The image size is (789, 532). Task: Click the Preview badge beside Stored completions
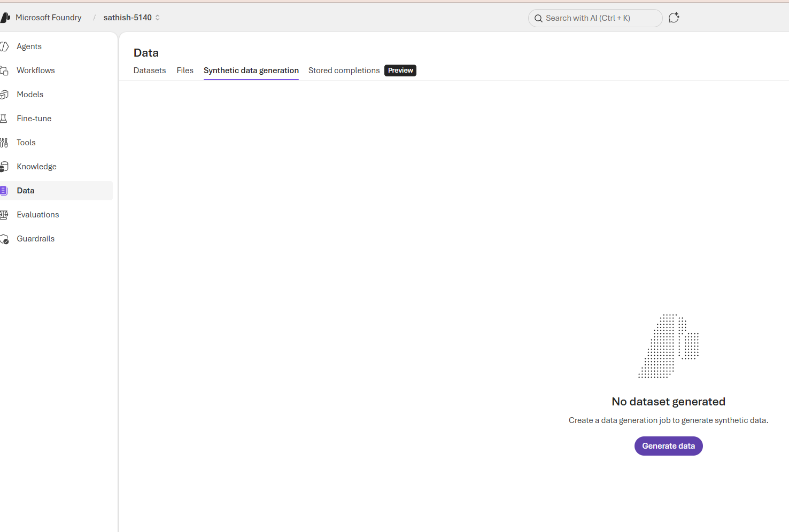click(x=400, y=71)
